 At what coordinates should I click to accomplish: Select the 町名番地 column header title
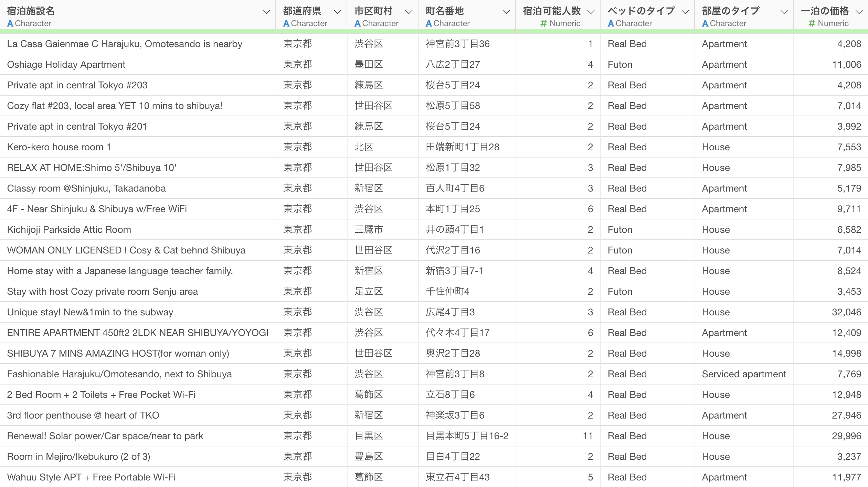pyautogui.click(x=445, y=11)
